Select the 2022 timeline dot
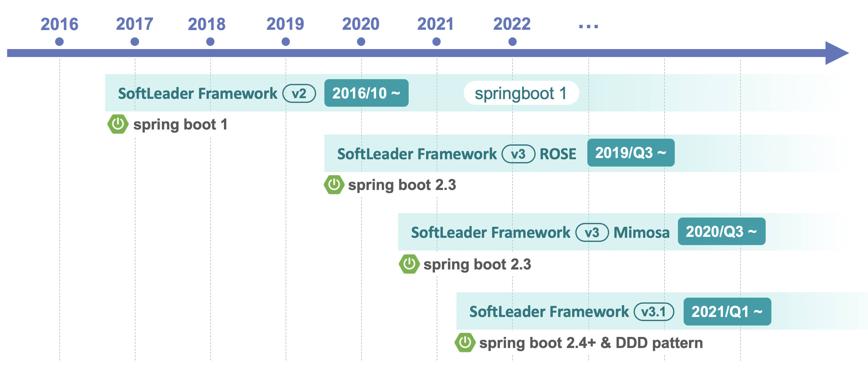Image resolution: width=868 pixels, height=373 pixels. (512, 41)
